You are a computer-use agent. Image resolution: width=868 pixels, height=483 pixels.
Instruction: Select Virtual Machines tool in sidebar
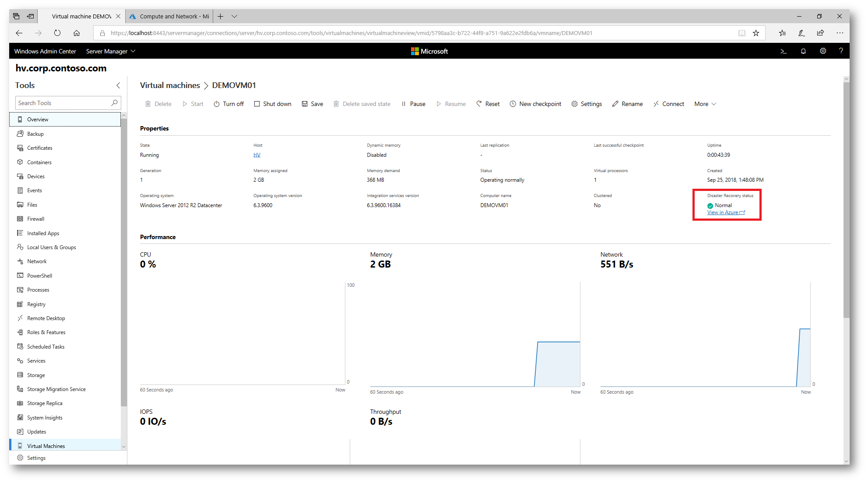[65, 446]
